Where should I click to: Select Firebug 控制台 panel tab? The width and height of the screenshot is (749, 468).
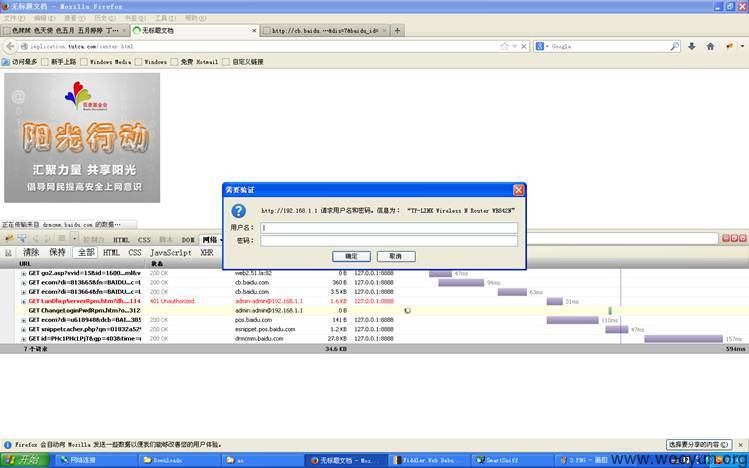tap(94, 240)
